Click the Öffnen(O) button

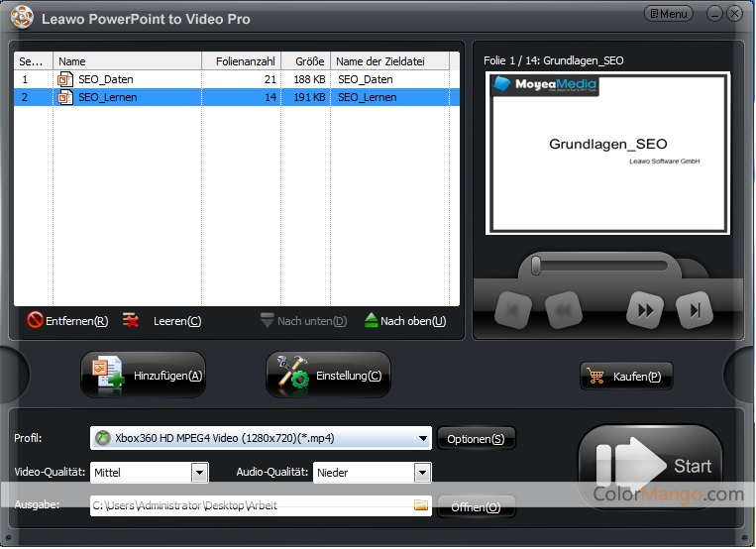[476, 507]
